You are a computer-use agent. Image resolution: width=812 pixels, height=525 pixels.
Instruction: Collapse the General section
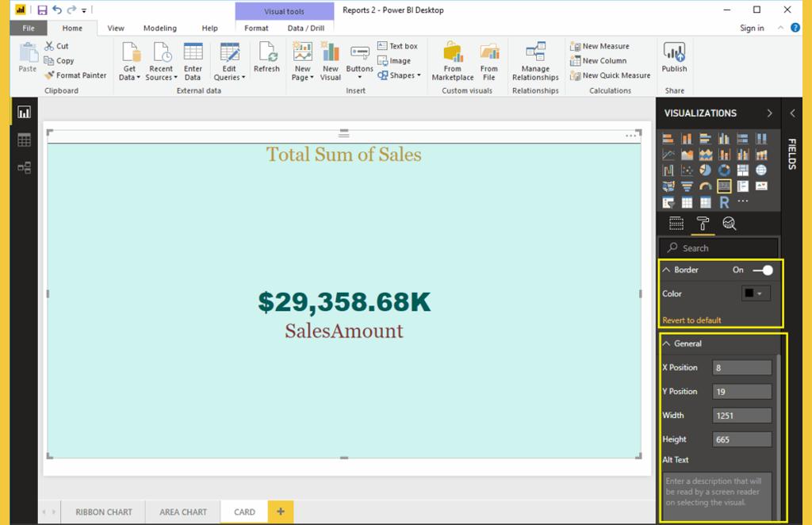(667, 344)
